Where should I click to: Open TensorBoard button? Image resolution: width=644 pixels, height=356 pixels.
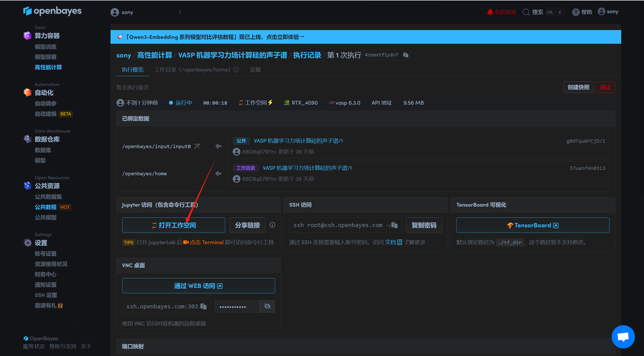(533, 225)
